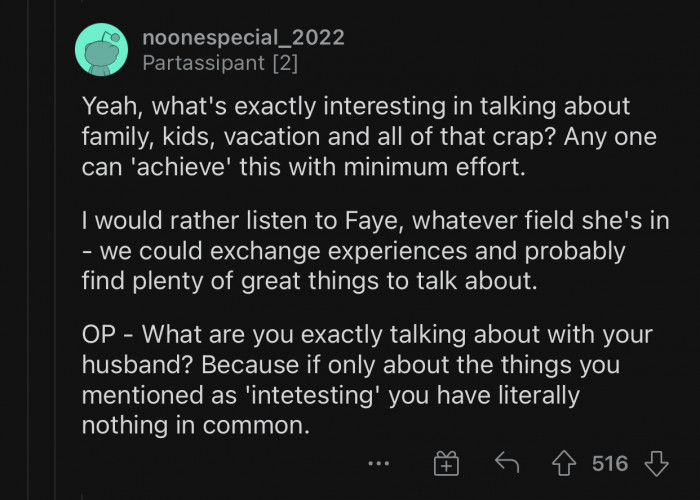This screenshot has height=500, width=700.
Task: Click the Partassipant [2] user flair
Action: 219,64
